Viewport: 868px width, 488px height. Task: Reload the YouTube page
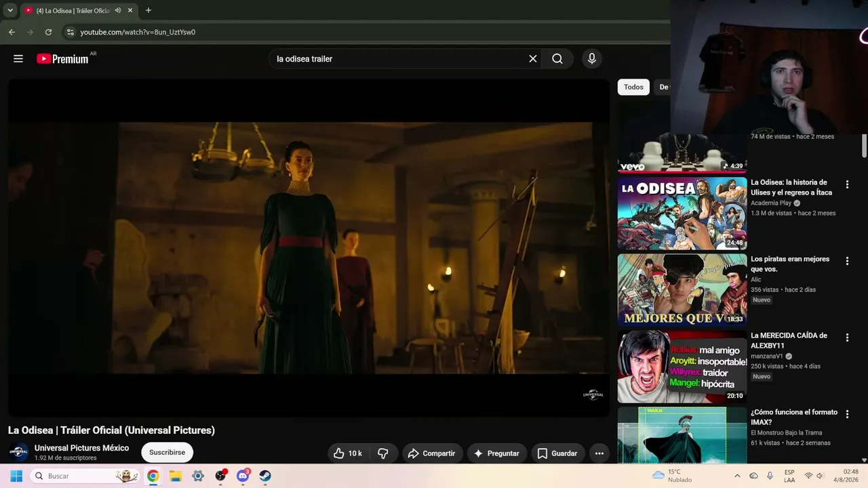(48, 32)
